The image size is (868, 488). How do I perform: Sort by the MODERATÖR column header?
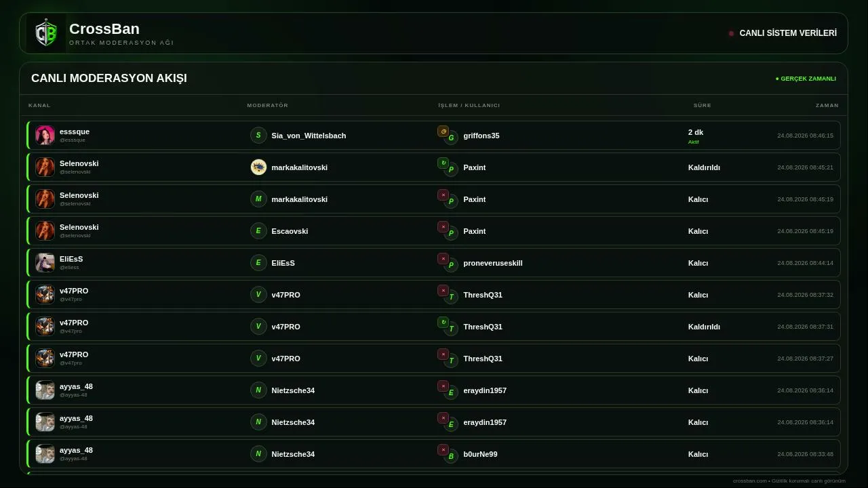click(268, 106)
